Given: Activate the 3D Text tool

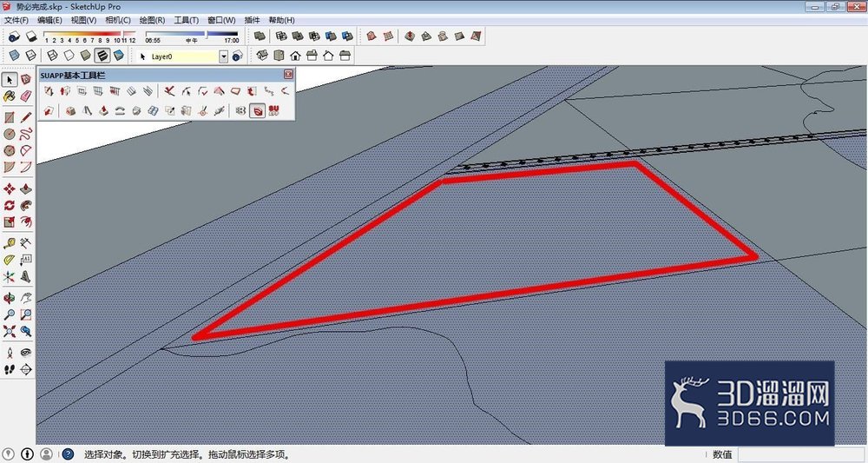Looking at the screenshot, I should click(x=26, y=276).
